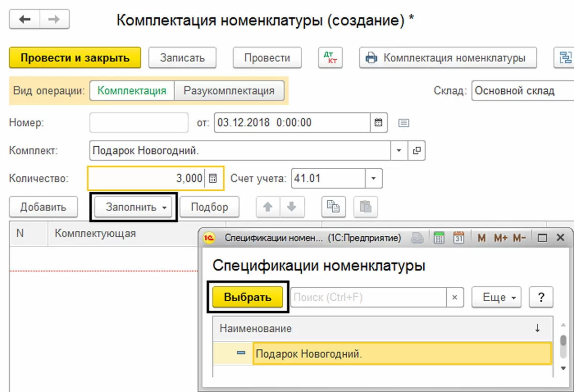
Task: Copy rows with the copy icon
Action: click(x=333, y=207)
